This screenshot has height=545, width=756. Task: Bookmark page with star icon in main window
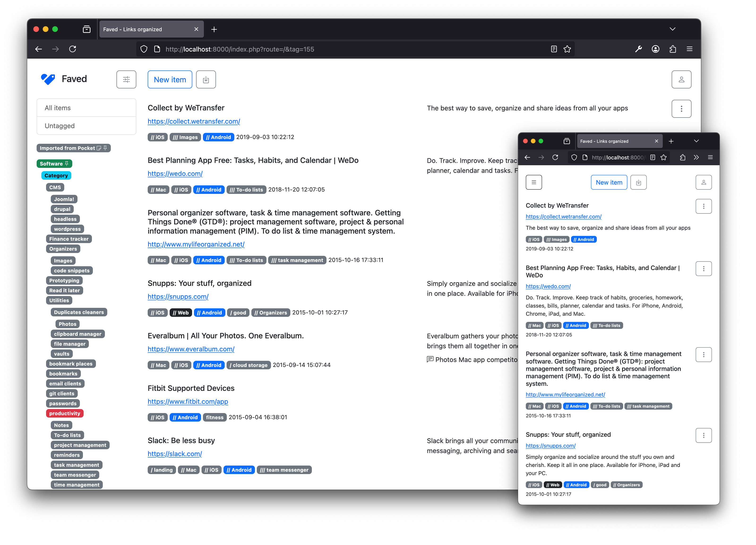[x=567, y=49]
